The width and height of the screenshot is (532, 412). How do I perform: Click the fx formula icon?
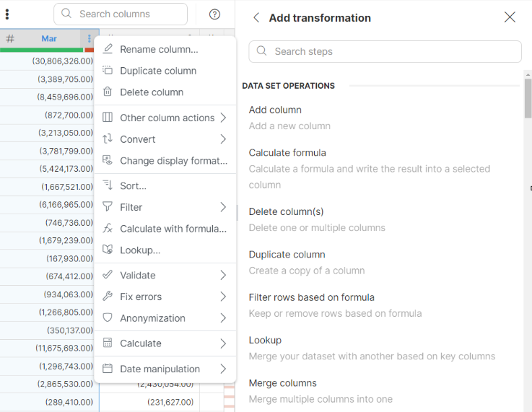(108, 228)
